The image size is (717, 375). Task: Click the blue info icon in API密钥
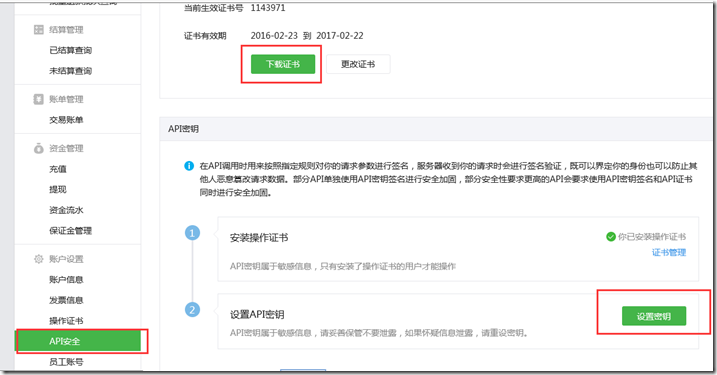point(189,166)
